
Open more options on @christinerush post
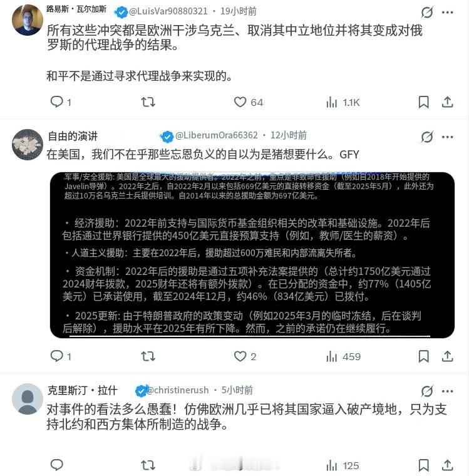click(448, 391)
